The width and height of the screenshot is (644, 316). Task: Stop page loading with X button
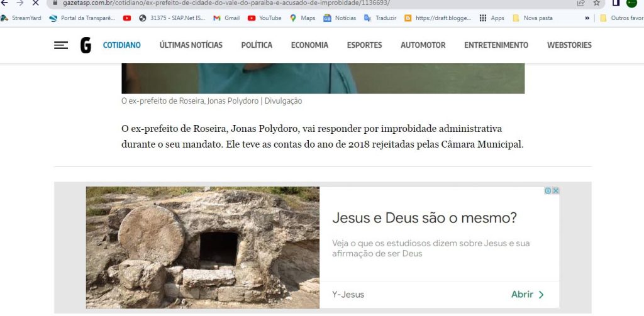pyautogui.click(x=35, y=3)
